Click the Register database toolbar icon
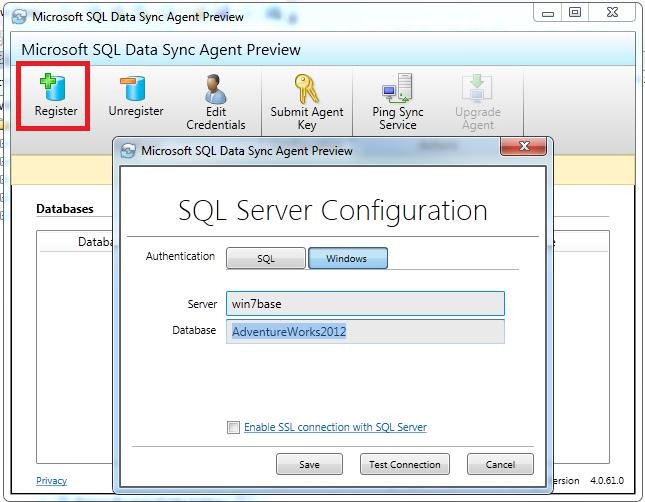Image resolution: width=645 pixels, height=502 pixels. tap(53, 88)
